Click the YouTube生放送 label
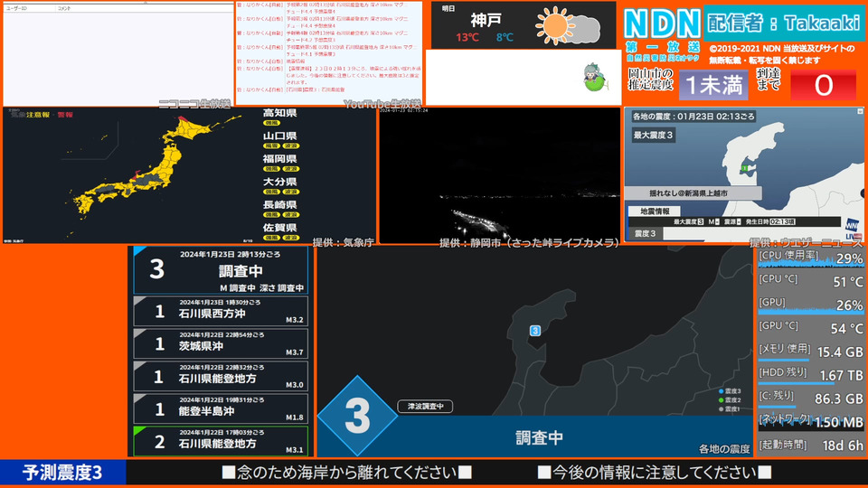868x488 pixels. (382, 103)
